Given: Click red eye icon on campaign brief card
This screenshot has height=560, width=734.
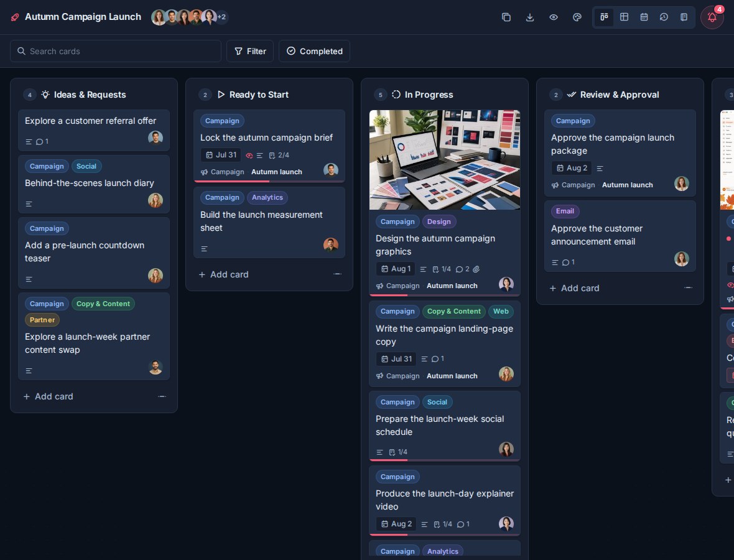Looking at the screenshot, I should [249, 156].
